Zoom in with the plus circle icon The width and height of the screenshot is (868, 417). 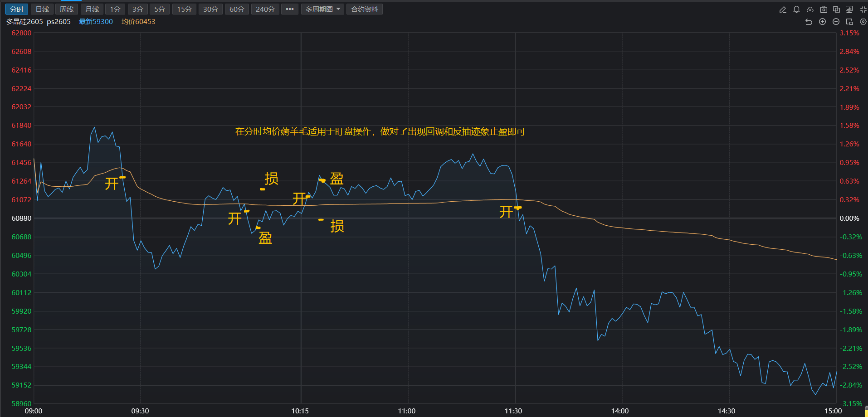point(822,22)
